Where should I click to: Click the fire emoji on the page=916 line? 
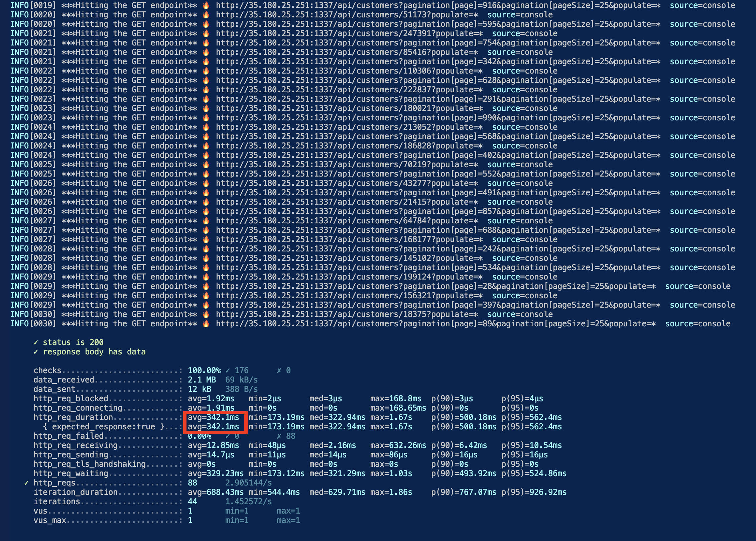point(206,5)
